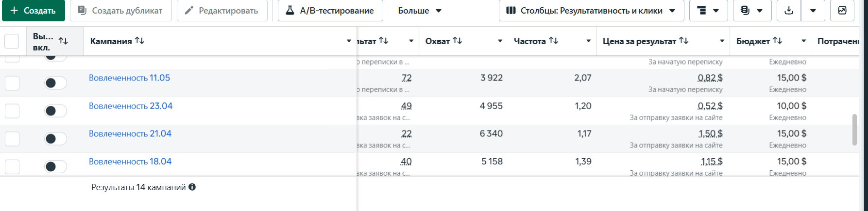Toggle on campaign Вовлеченность 23.04

(x=55, y=111)
